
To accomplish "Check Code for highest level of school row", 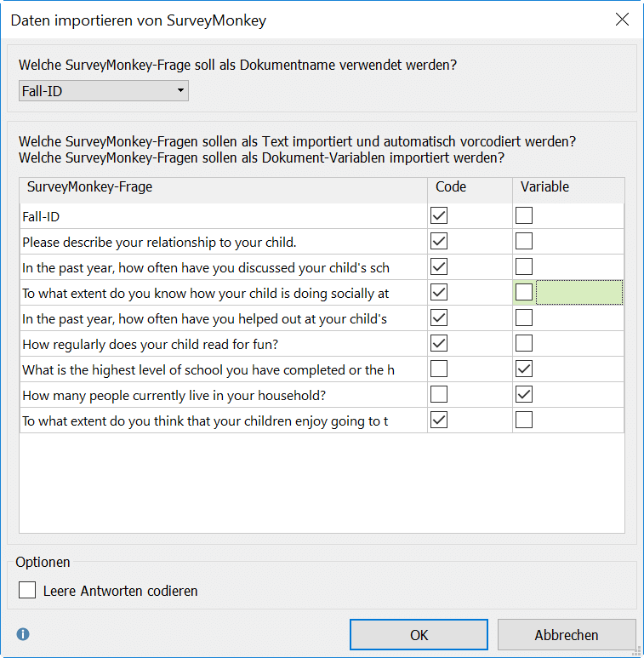I will point(439,369).
